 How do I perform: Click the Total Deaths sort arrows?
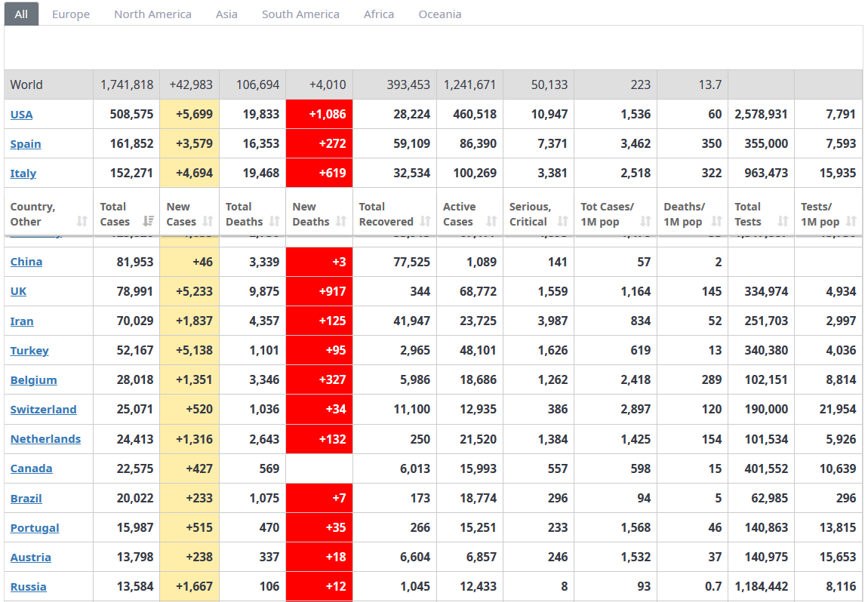click(x=275, y=221)
